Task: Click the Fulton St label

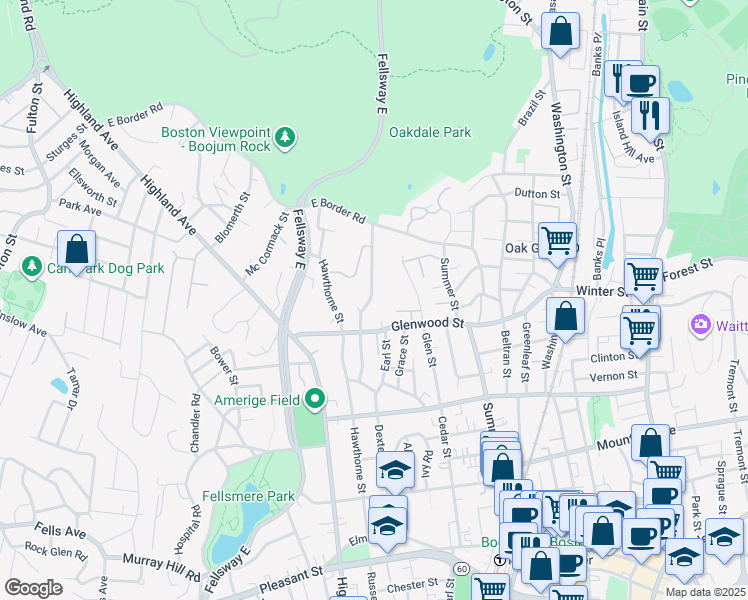Action: [x=34, y=108]
